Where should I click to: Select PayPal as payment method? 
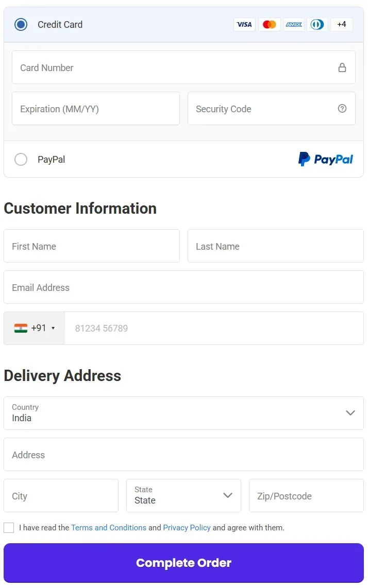click(21, 159)
